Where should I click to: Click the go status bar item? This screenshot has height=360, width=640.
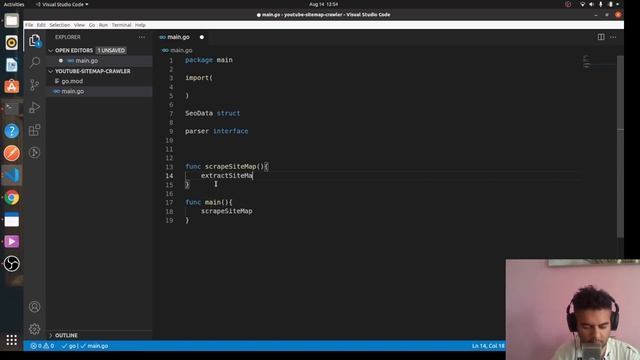click(x=69, y=346)
